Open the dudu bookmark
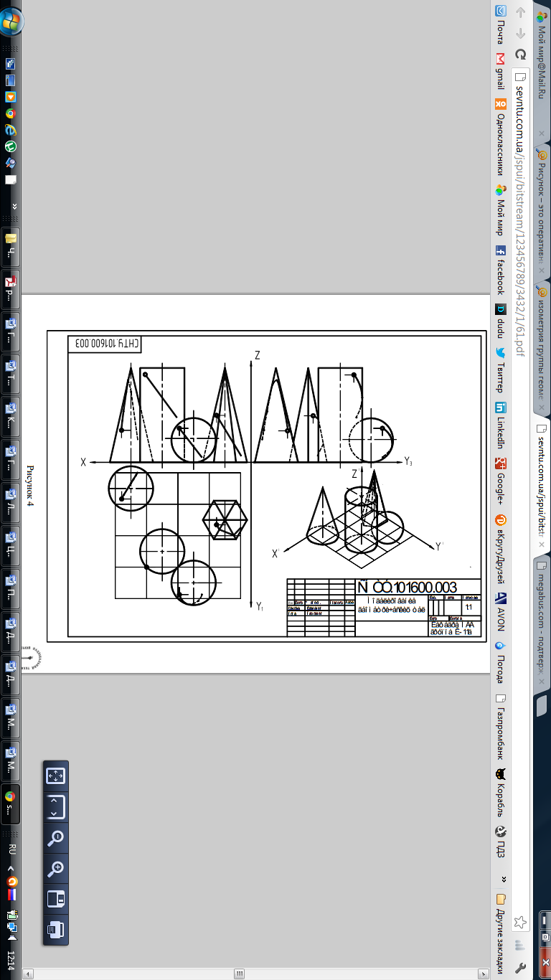This screenshot has height=980, width=551. tap(501, 321)
